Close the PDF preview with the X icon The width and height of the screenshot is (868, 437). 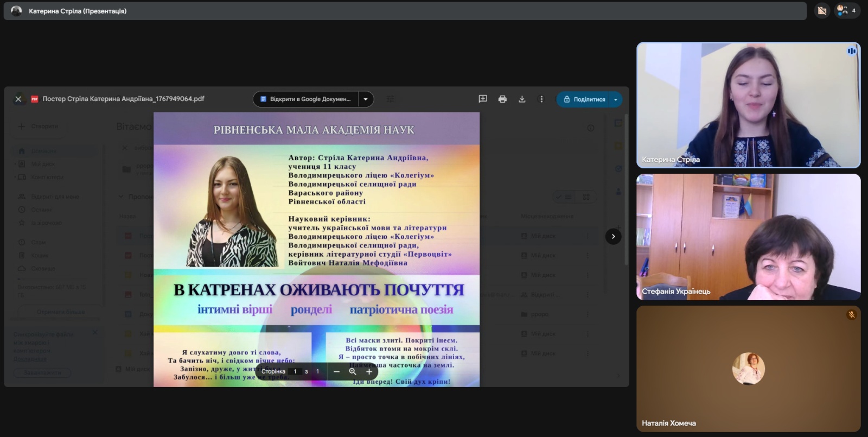tap(18, 99)
